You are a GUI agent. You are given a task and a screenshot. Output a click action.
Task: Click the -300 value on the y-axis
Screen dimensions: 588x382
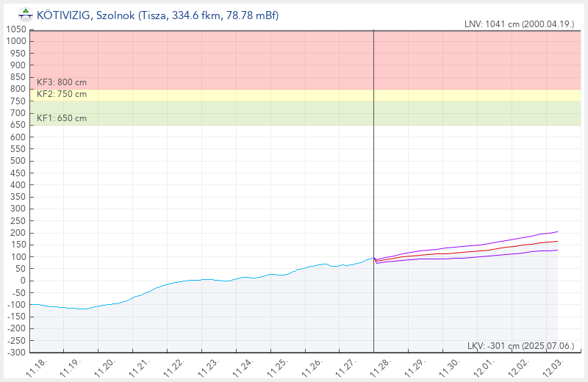point(16,353)
